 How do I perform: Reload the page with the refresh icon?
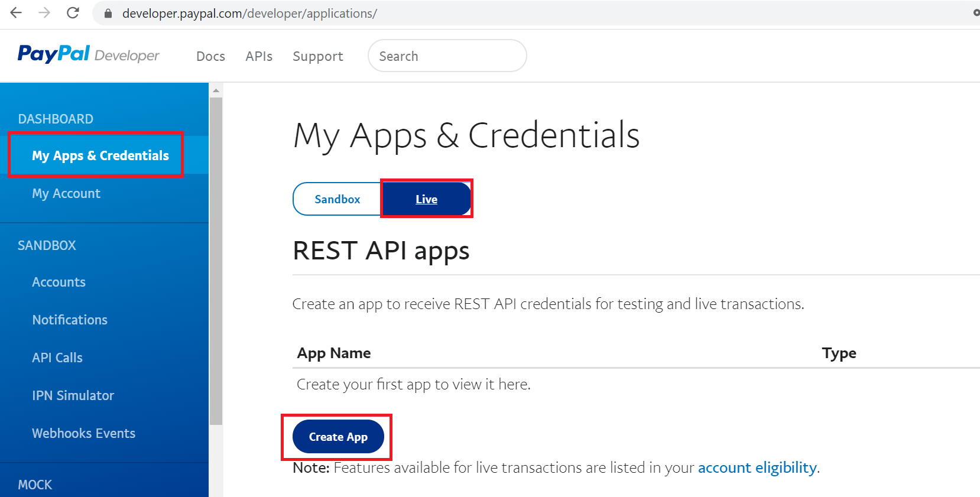click(x=73, y=12)
